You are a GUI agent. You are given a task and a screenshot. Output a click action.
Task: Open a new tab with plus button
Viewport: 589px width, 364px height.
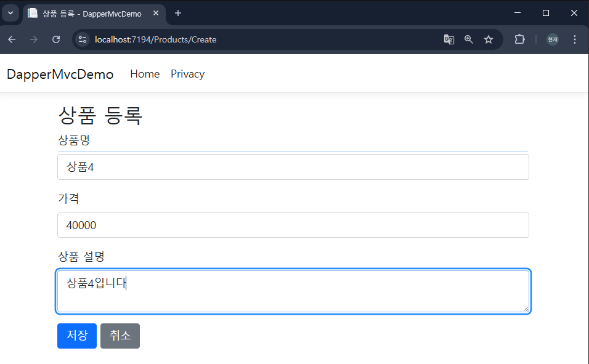pos(178,13)
